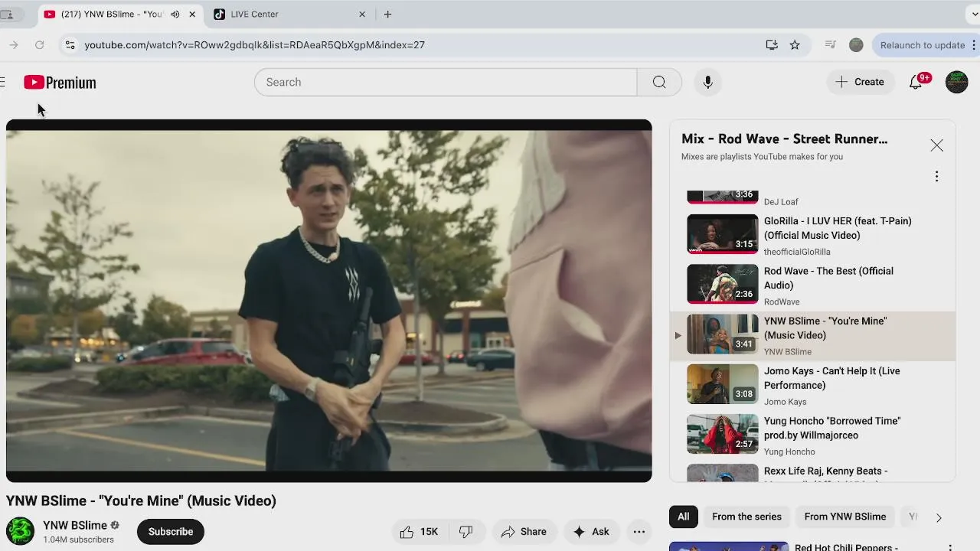Open the account avatar menu

coord(956,82)
